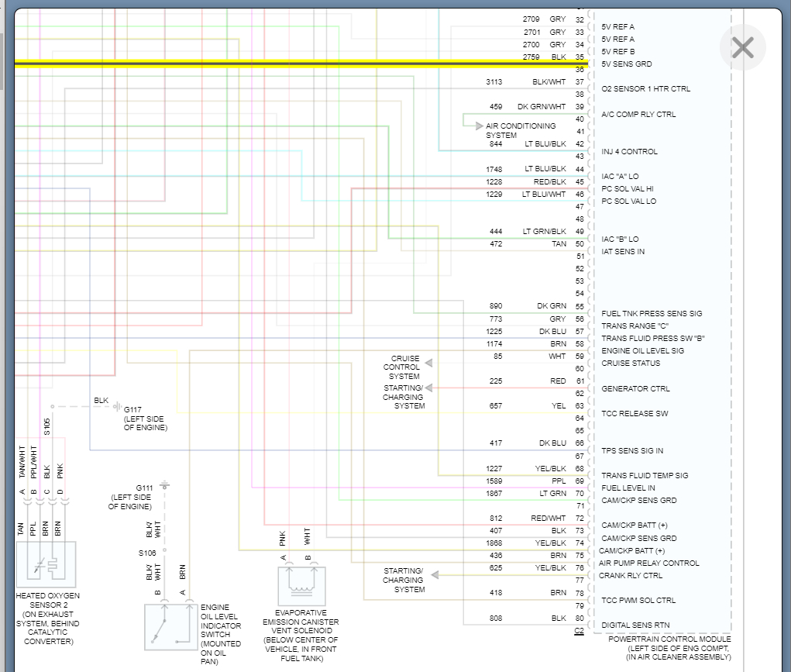Click the Starting/Charging arrow near pin 76
791x672 pixels.
click(435, 575)
